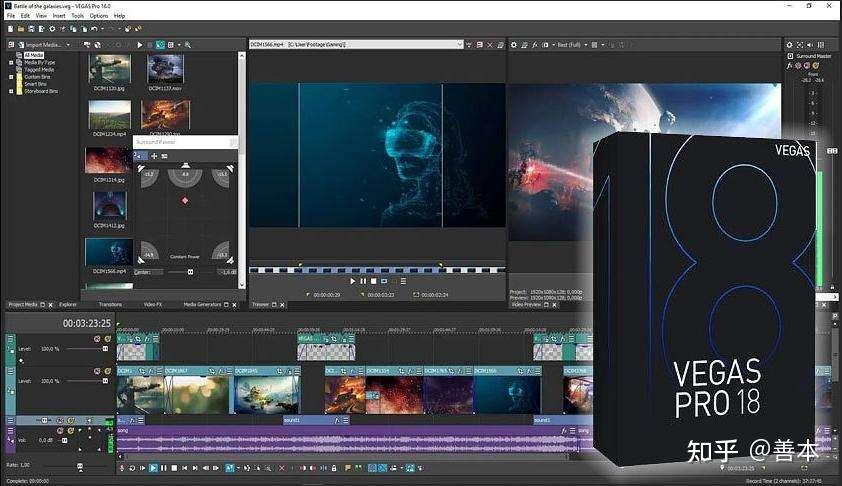
Task: Solo the second video track
Action: 107,371
